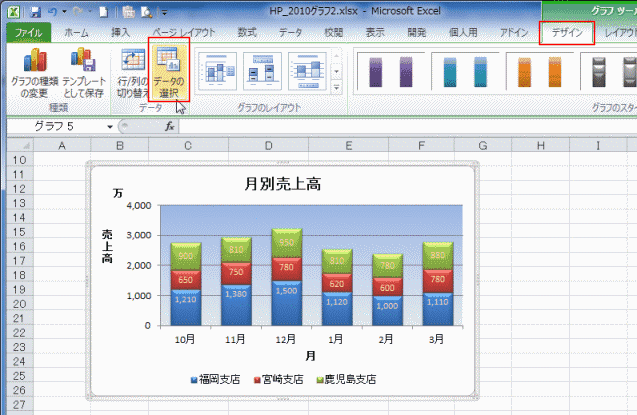The width and height of the screenshot is (637, 415).
Task: Click グラフの種類の変更 button
Action: point(35,73)
